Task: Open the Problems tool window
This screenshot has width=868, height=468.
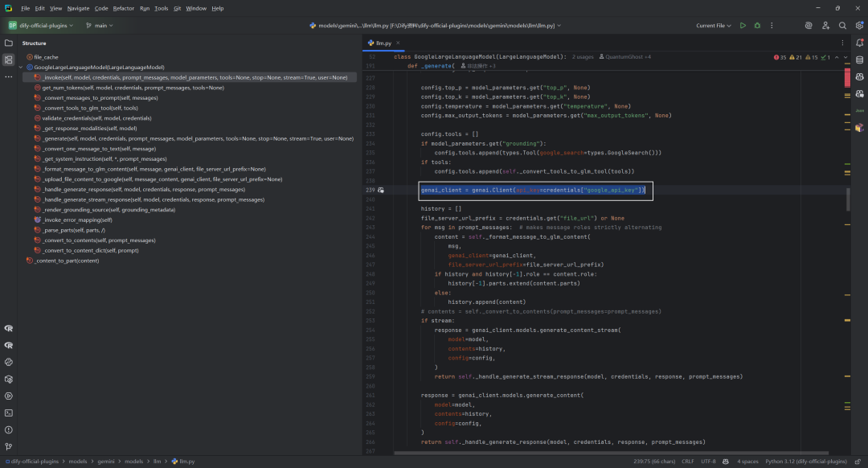Action: pyautogui.click(x=9, y=429)
